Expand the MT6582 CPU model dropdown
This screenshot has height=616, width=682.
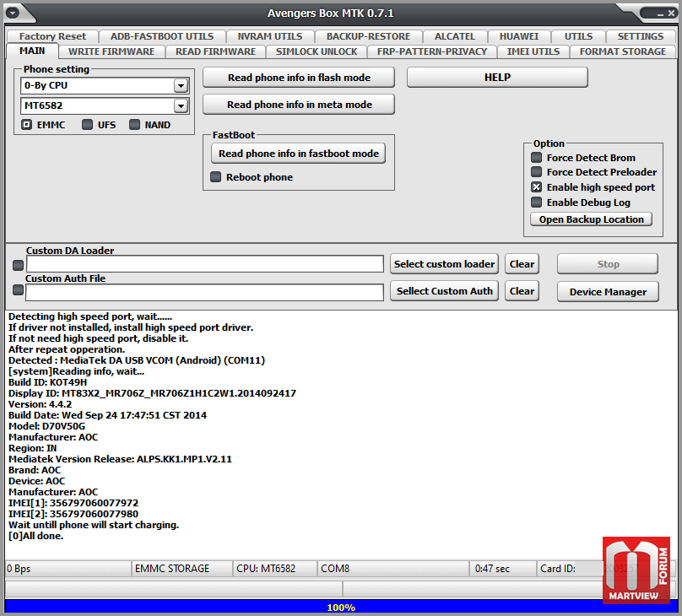pyautogui.click(x=181, y=105)
